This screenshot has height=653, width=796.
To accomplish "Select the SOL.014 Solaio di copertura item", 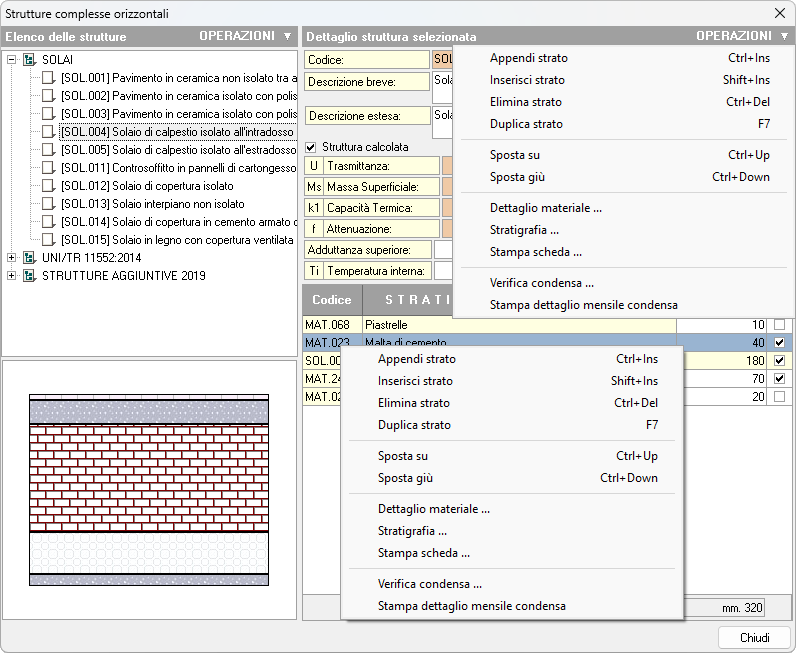I will pos(178,222).
